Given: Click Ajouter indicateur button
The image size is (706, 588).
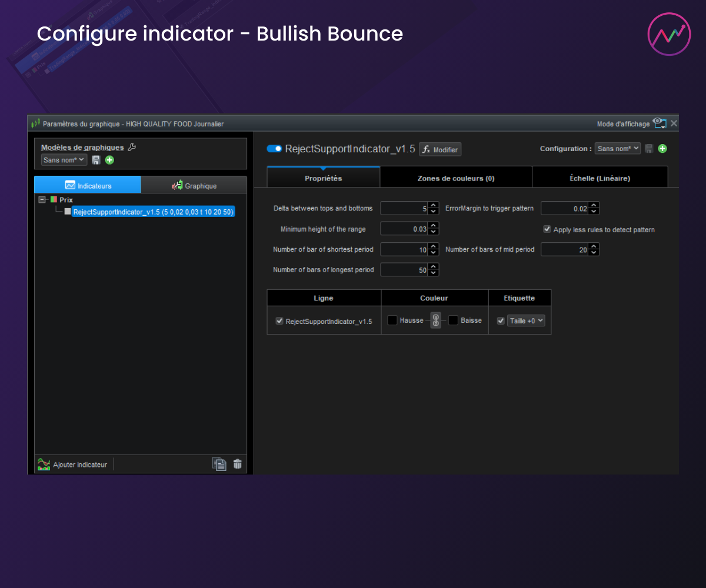Looking at the screenshot, I should (73, 465).
